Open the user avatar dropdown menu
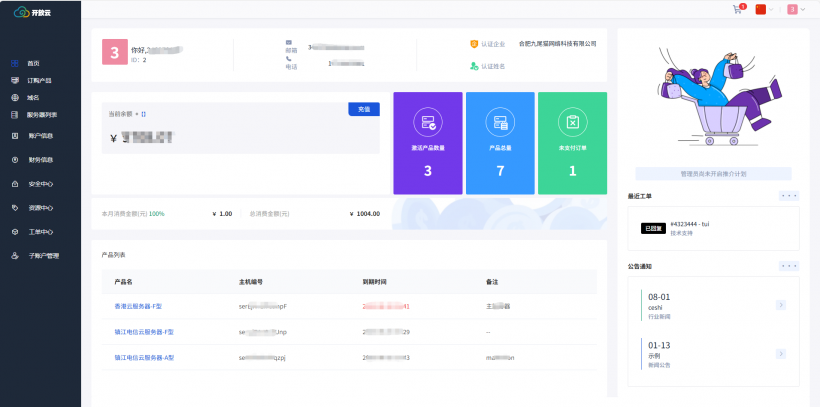820x407 pixels. (x=796, y=9)
